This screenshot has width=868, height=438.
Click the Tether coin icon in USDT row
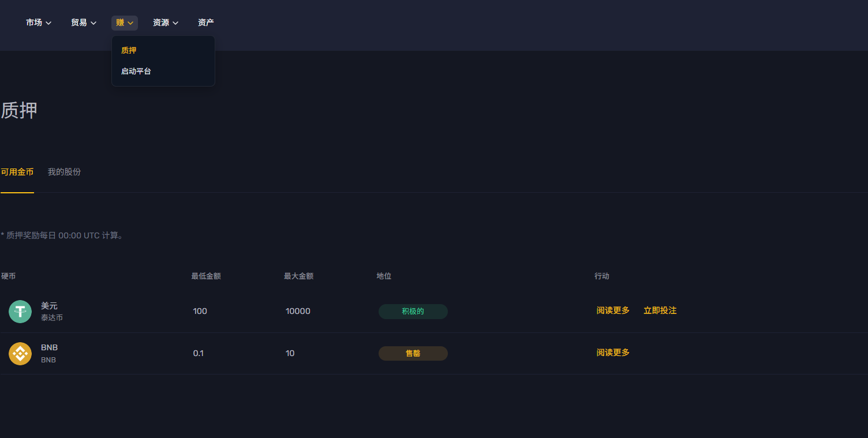tap(20, 311)
